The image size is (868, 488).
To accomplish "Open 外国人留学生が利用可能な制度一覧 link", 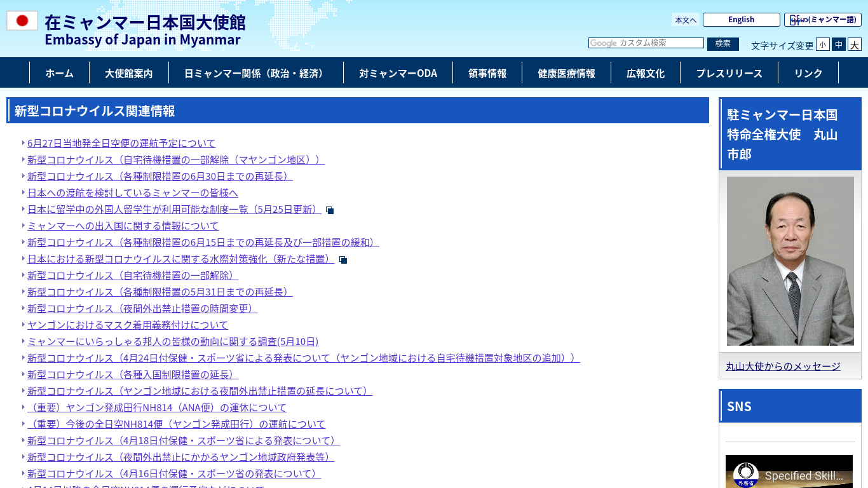I will point(175,210).
